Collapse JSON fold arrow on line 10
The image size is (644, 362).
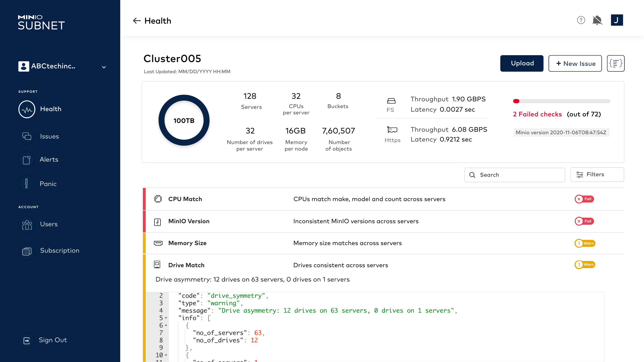[166, 355]
